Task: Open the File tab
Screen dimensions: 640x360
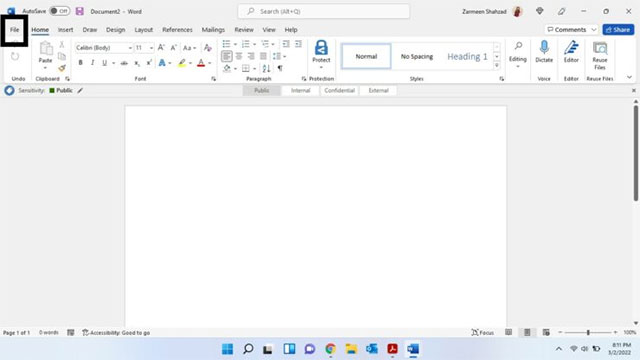Action: tap(15, 29)
